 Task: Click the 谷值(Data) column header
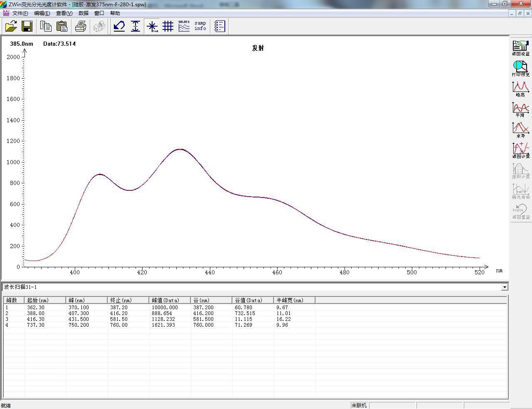click(x=253, y=300)
